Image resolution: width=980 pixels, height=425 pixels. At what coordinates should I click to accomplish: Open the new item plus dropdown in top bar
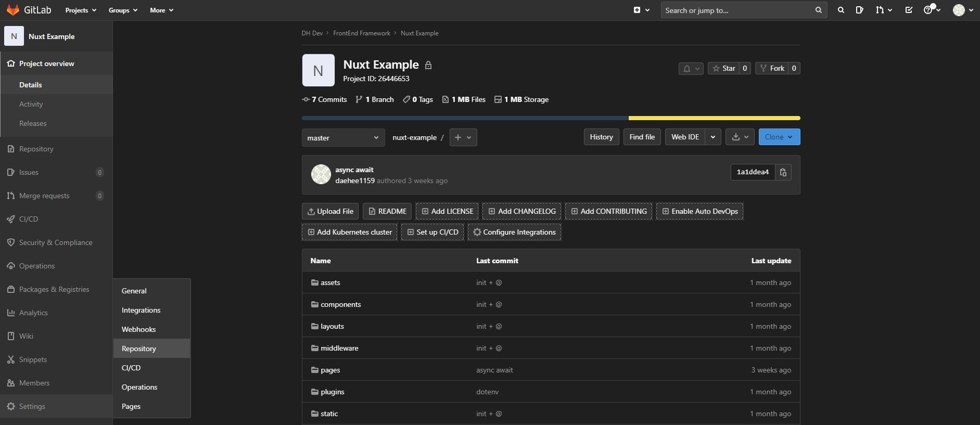(642, 10)
